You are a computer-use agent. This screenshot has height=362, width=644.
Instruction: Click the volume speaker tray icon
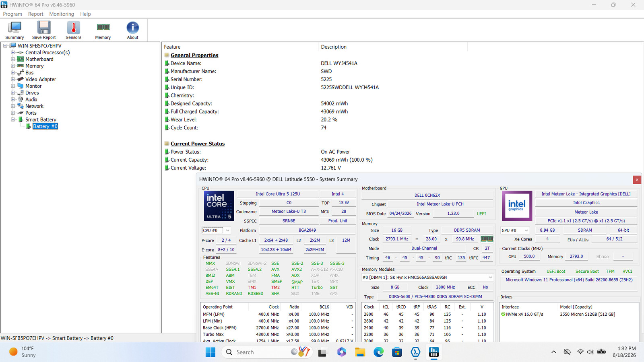pos(590,352)
